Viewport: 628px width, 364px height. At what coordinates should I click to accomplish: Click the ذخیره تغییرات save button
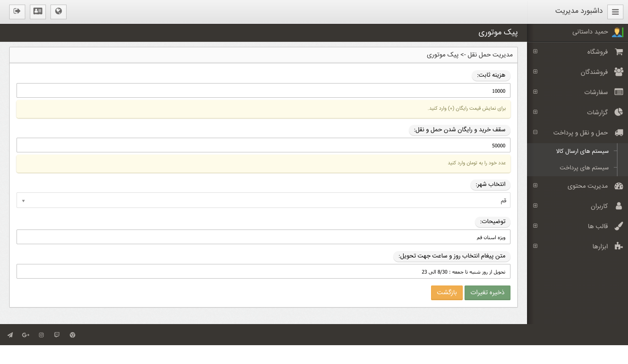[487, 293]
